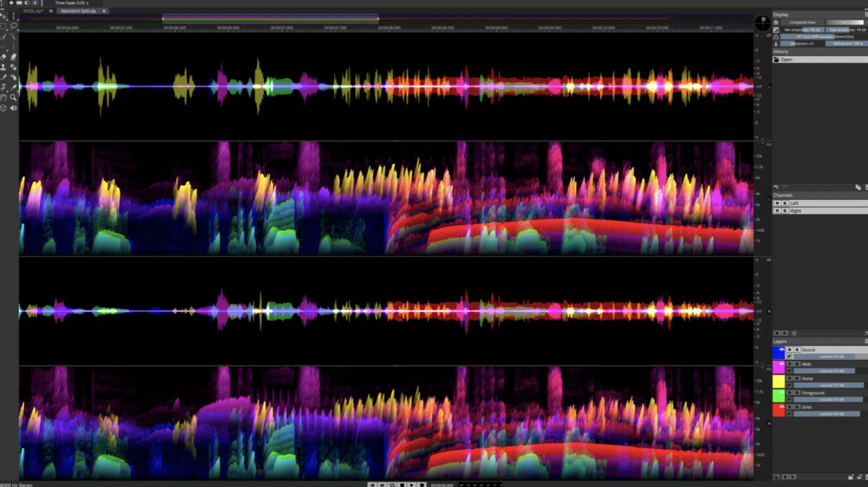Click the Time Fade value field

coord(72,3)
